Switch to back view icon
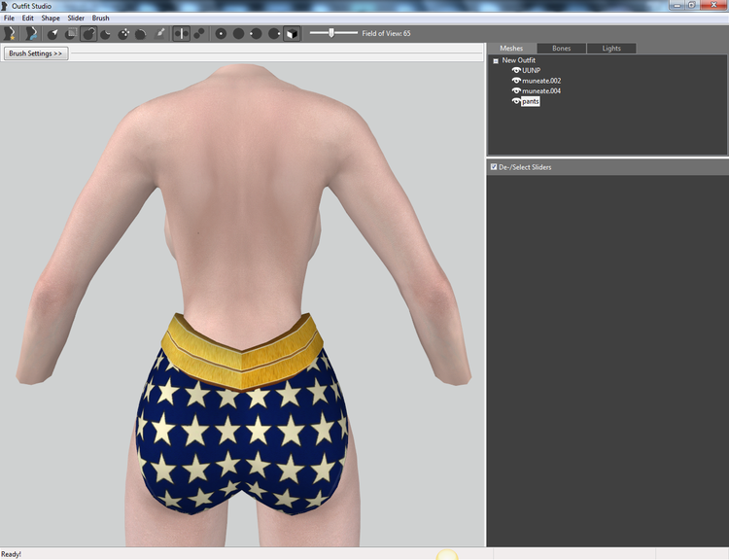The image size is (729, 560). [238, 33]
